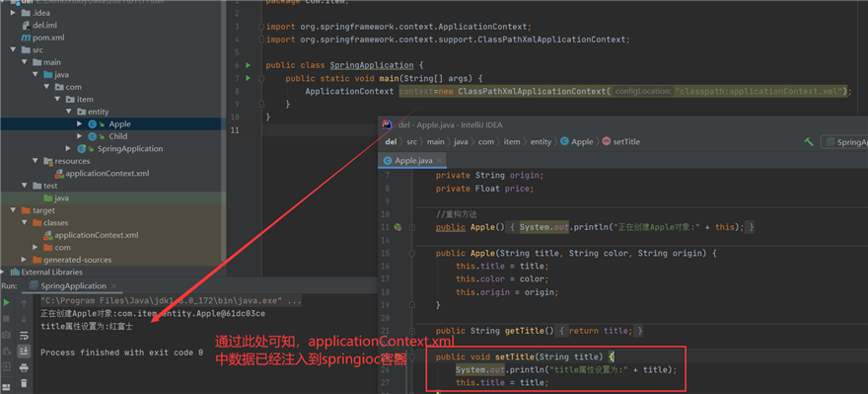
Task: Click the Apple class icon in breadcrumb
Action: (564, 142)
